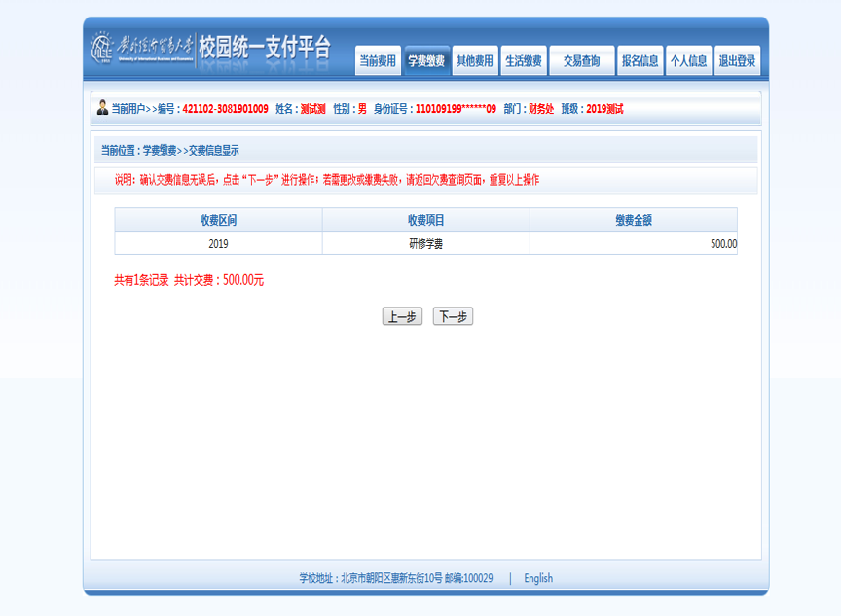Go to the 交易查询 tab
This screenshot has width=841, height=616.
pyautogui.click(x=581, y=60)
